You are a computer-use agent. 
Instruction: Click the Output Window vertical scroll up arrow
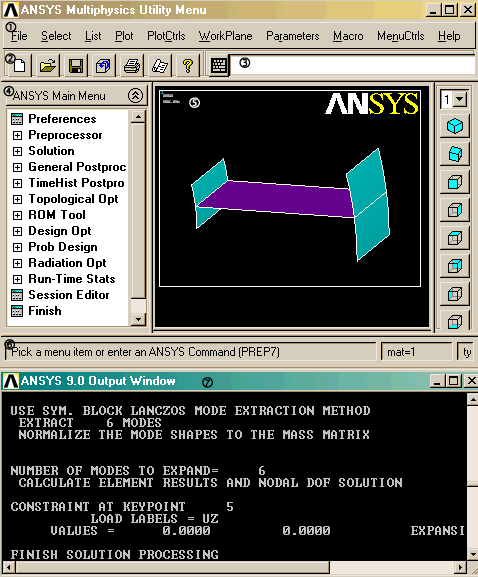[472, 400]
